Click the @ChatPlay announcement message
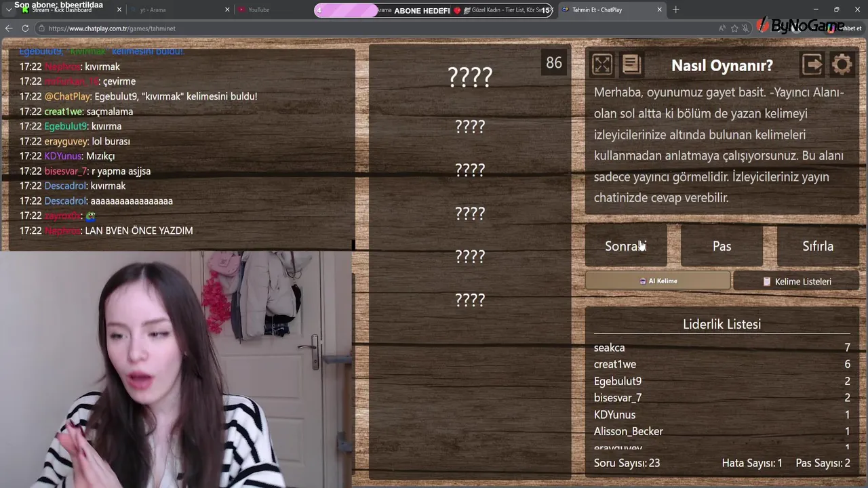This screenshot has width=868, height=488. (x=138, y=96)
